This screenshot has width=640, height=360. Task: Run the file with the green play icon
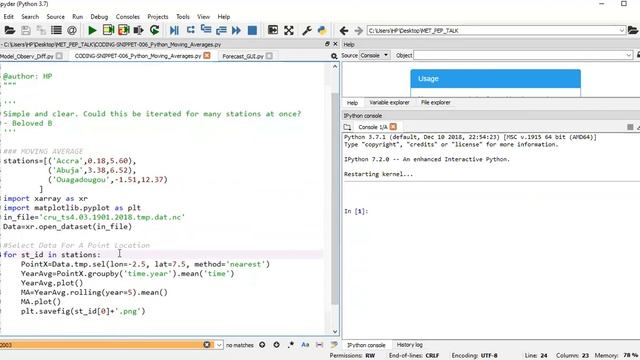[x=92, y=30]
